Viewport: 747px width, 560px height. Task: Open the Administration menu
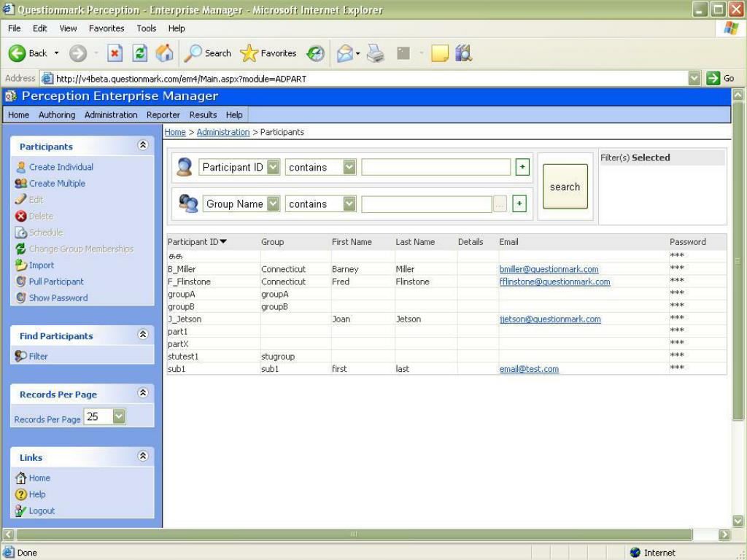click(111, 114)
